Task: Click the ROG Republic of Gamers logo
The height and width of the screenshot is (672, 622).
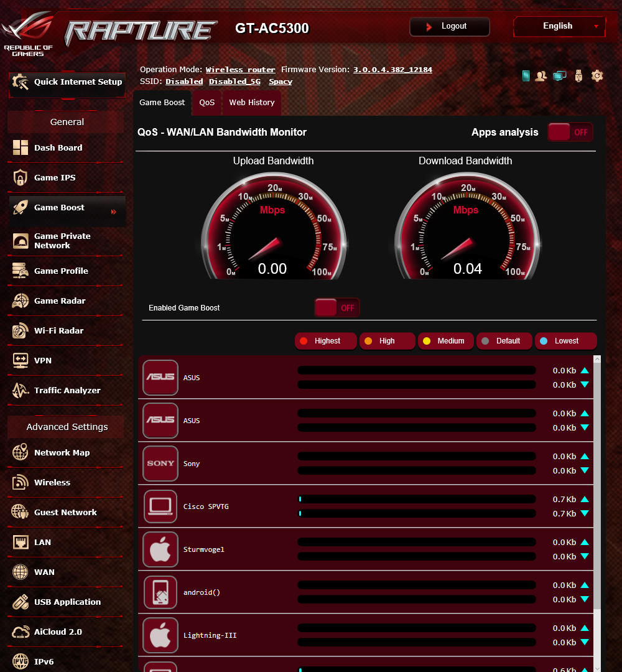Action: tap(28, 34)
